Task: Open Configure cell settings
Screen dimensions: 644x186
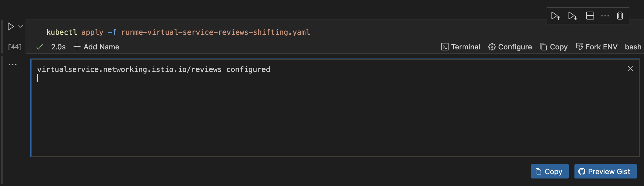Action: [x=510, y=47]
